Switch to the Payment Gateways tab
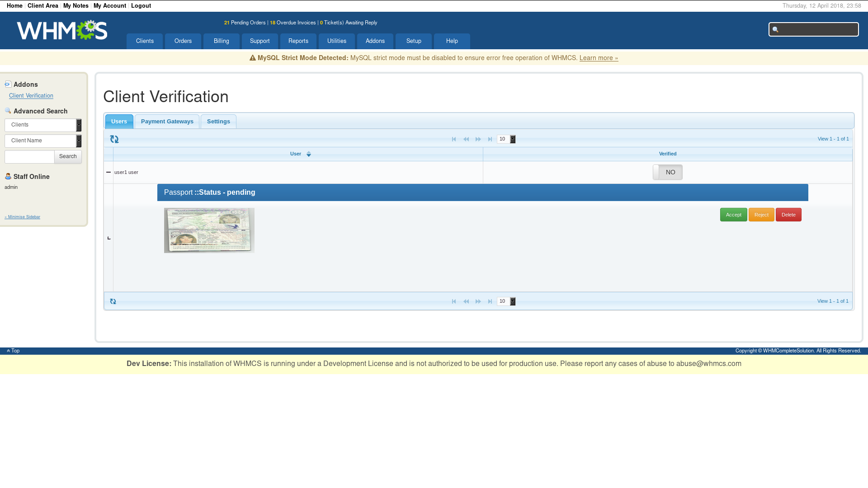This screenshot has height=488, width=868. 167,122
